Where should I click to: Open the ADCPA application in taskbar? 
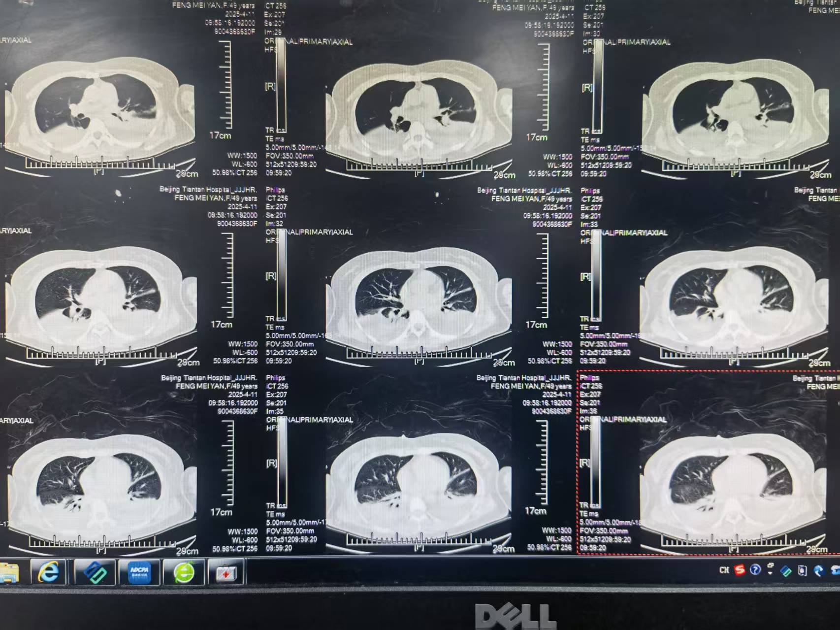pos(139,573)
